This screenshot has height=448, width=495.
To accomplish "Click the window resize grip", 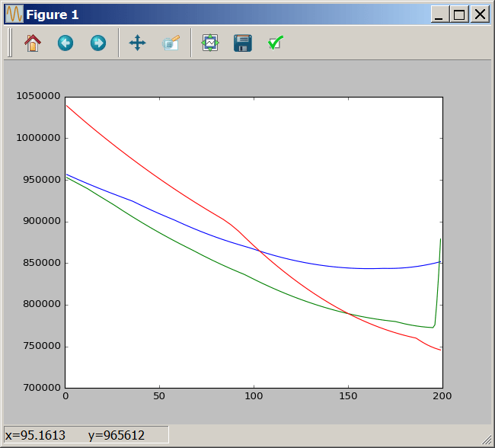I will pyautogui.click(x=487, y=440).
